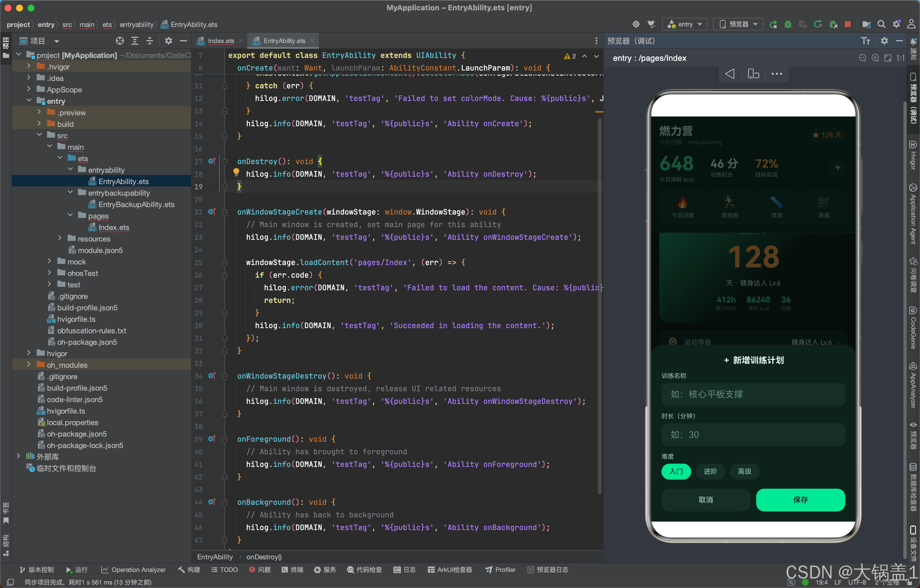Stop the running session with the red square
Viewport: 920px width, 588px height.
[848, 24]
